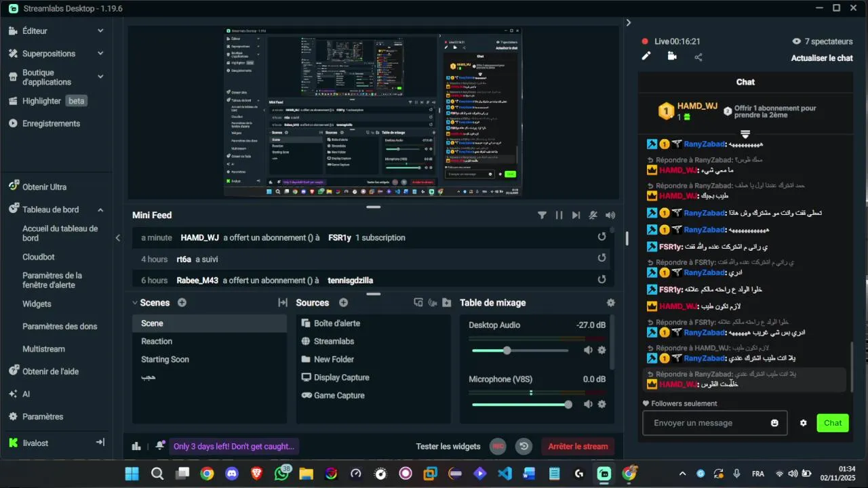Screen dimensions: 868x488
Task: Log out via icon next to livalost
Action: coord(100,442)
